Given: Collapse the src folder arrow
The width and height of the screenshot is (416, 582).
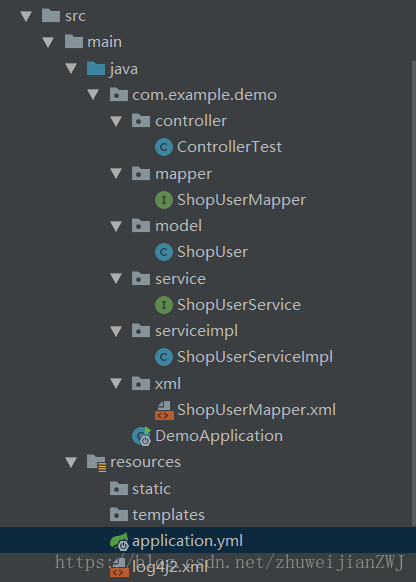Looking at the screenshot, I should point(26,16).
